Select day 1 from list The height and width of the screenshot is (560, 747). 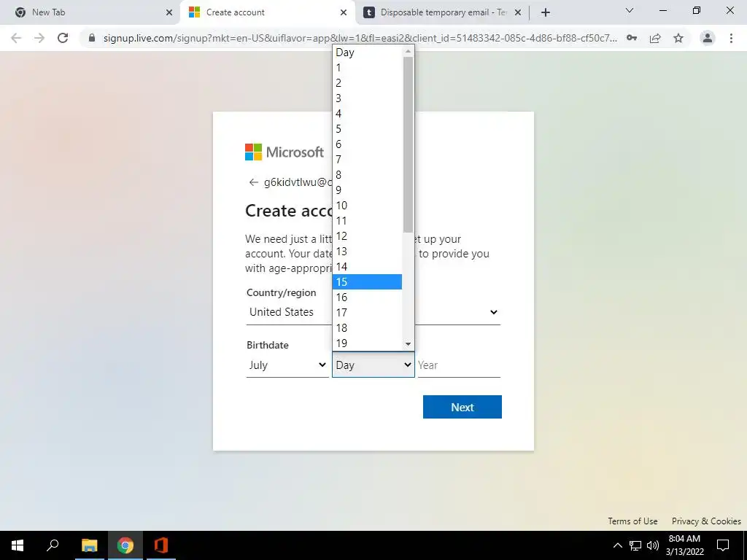367,68
